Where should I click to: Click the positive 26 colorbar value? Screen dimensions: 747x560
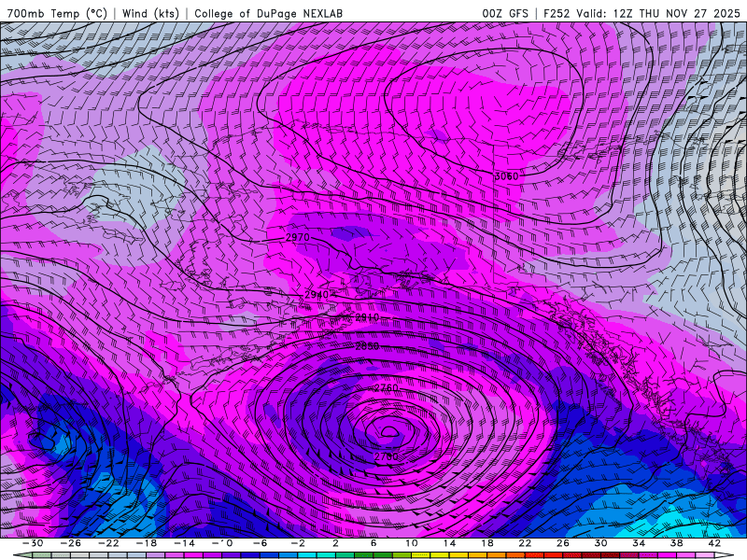[x=563, y=543]
